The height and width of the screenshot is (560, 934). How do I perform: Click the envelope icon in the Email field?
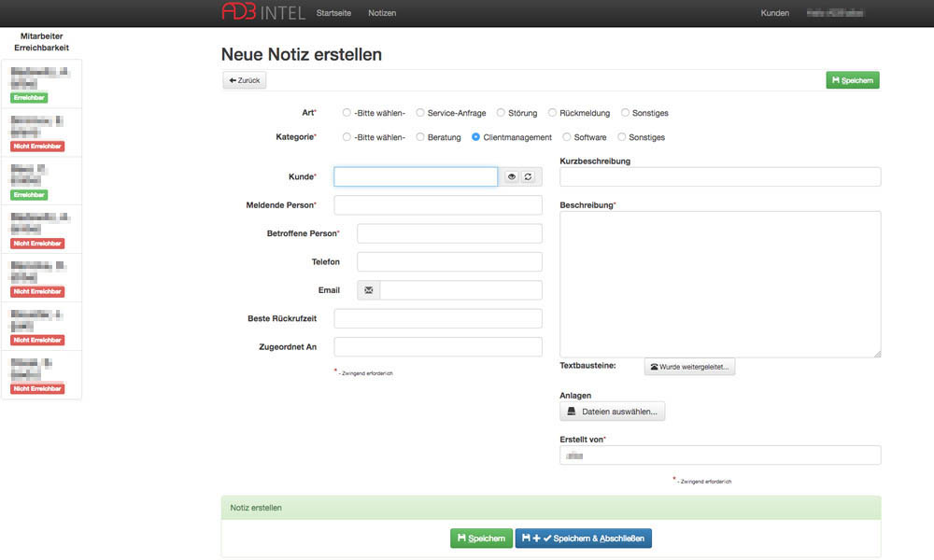coord(367,289)
